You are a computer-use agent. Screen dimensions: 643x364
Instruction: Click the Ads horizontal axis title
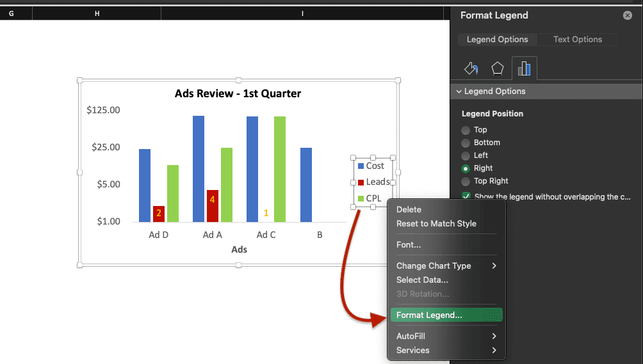pos(239,249)
